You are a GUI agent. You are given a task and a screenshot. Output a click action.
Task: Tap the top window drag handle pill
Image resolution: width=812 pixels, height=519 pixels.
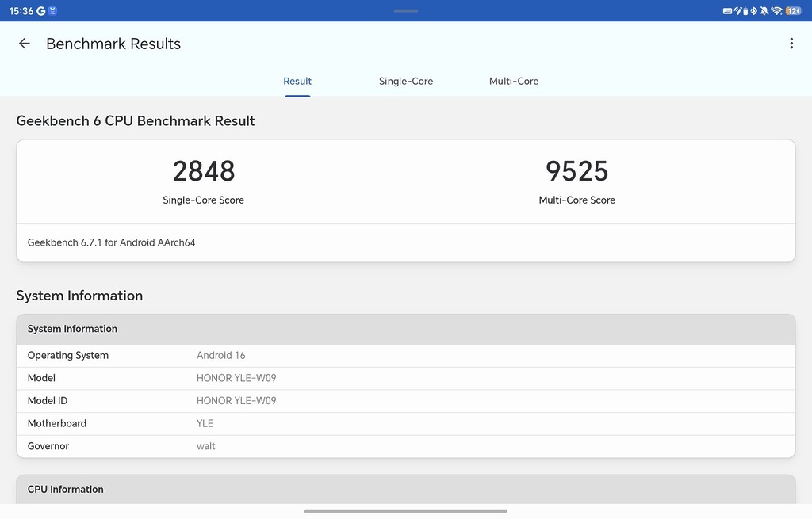pos(406,10)
